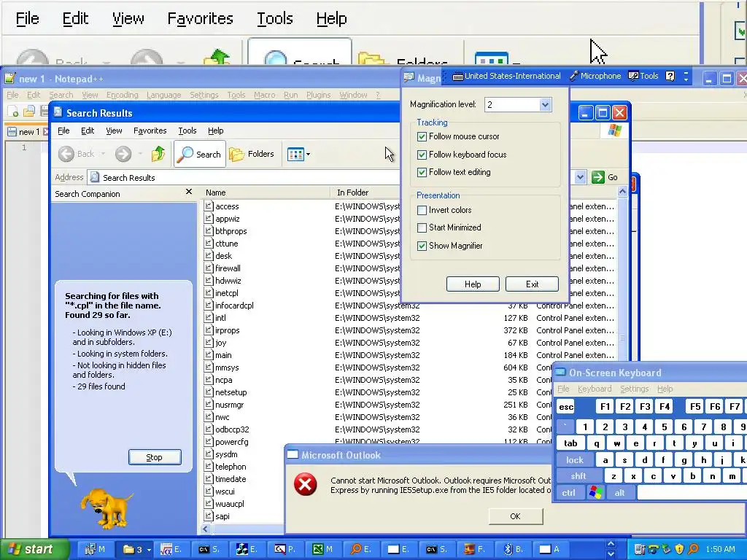Uncheck Follow keyboard focus

[x=422, y=155]
